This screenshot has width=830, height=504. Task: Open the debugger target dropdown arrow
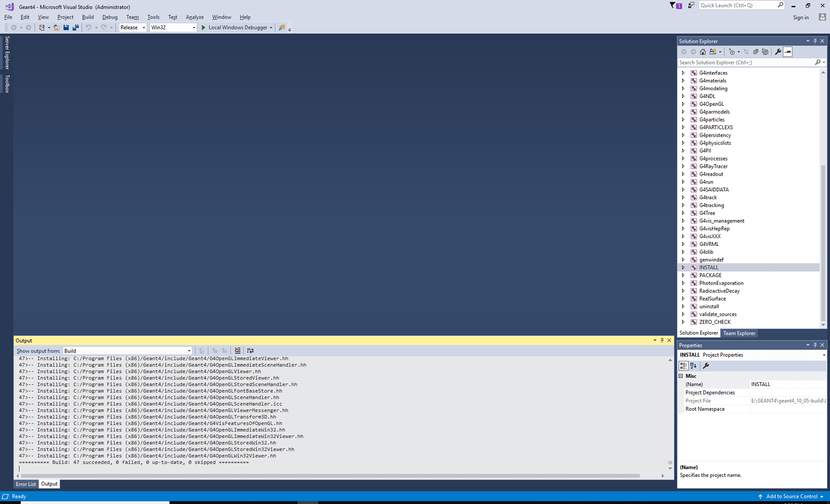pyautogui.click(x=271, y=28)
